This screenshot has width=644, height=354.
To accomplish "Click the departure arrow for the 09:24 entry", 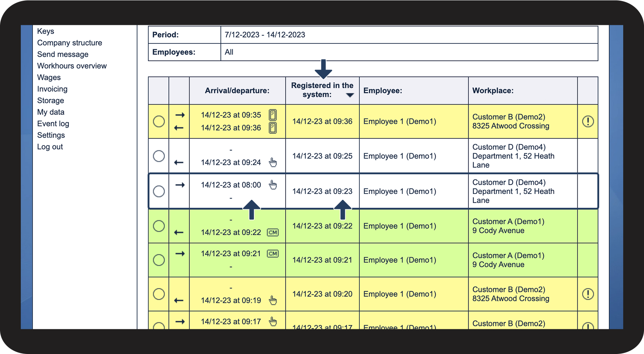I will pyautogui.click(x=179, y=162).
